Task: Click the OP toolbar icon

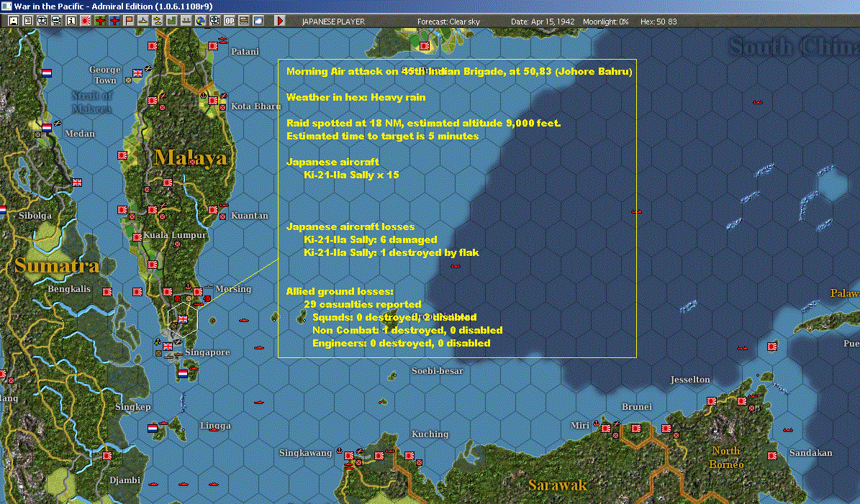Action: 230,21
